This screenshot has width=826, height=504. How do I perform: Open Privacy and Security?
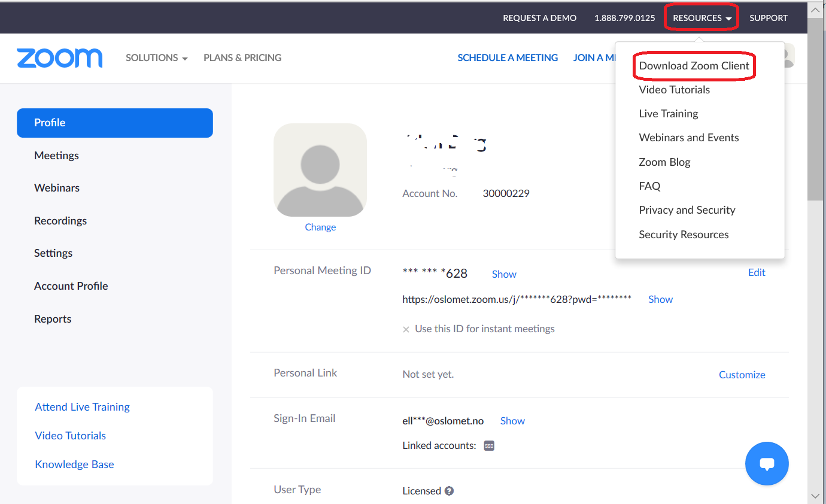pyautogui.click(x=687, y=210)
